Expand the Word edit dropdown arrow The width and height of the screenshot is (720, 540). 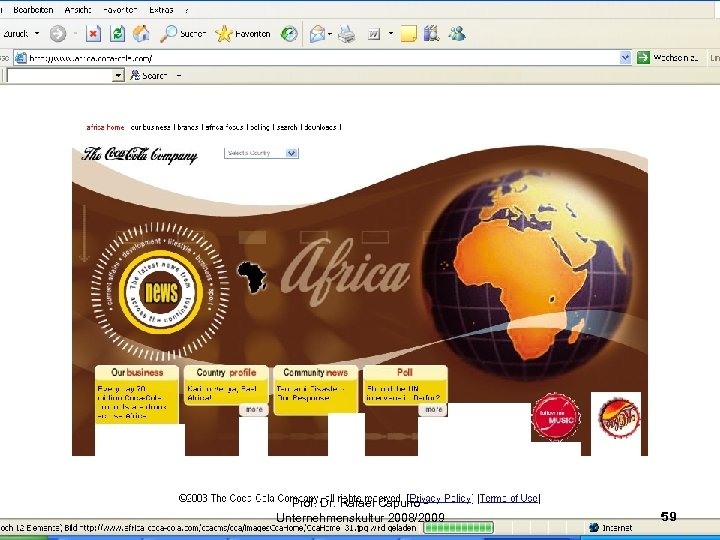(x=391, y=34)
